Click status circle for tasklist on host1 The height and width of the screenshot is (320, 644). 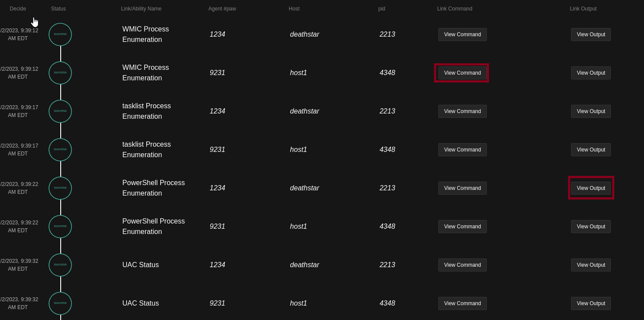pyautogui.click(x=60, y=150)
